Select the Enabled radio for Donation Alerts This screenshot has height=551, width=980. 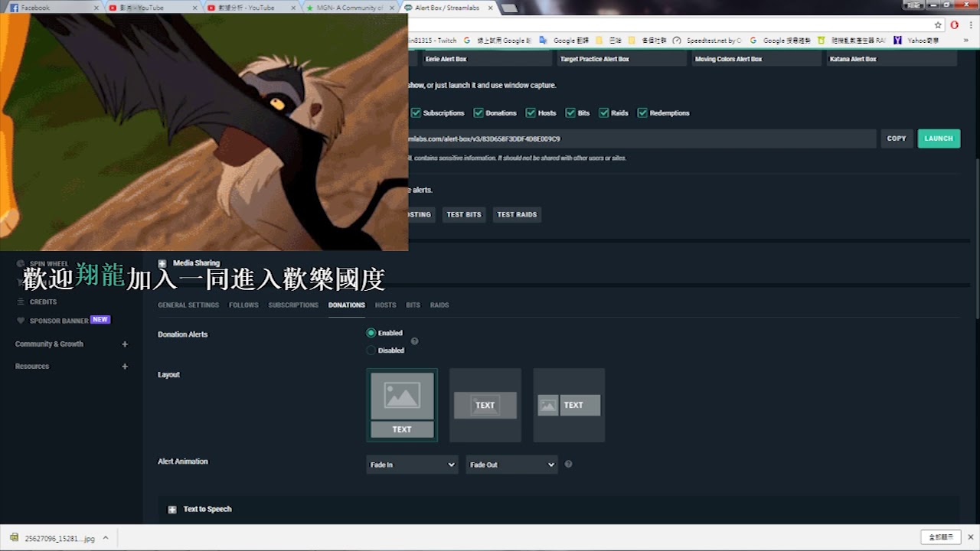pyautogui.click(x=371, y=333)
